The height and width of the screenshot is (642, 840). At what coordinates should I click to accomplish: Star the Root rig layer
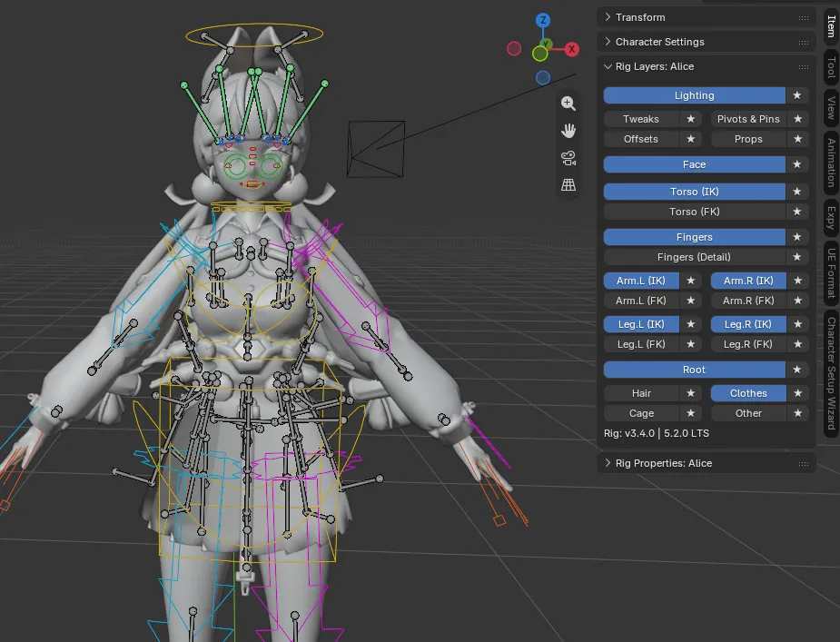tap(797, 370)
